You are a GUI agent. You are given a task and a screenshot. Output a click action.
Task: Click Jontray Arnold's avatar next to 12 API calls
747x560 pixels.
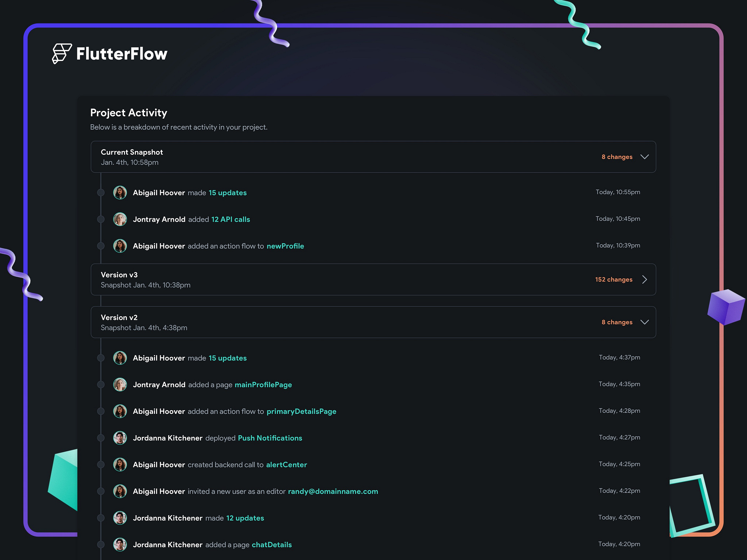(x=120, y=219)
